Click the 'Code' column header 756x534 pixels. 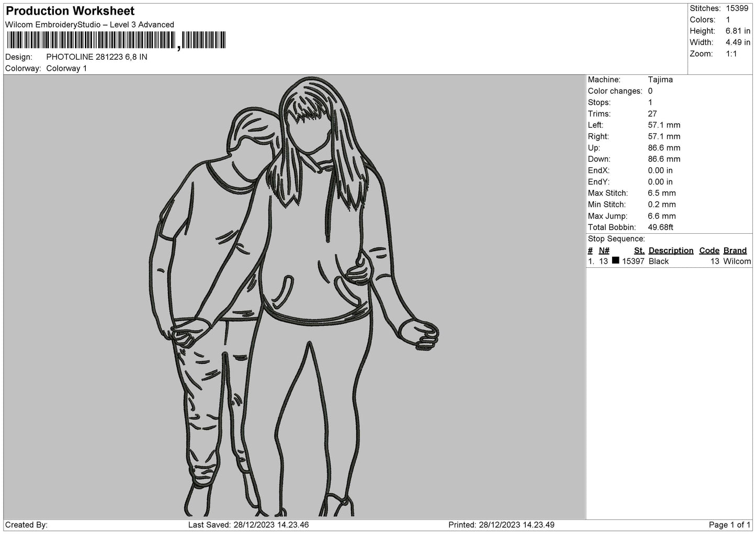[709, 251]
